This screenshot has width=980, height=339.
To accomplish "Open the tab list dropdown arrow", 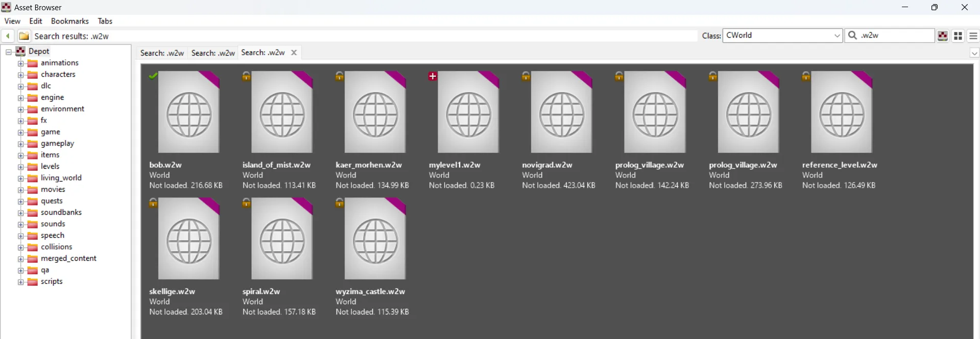I will (974, 53).
